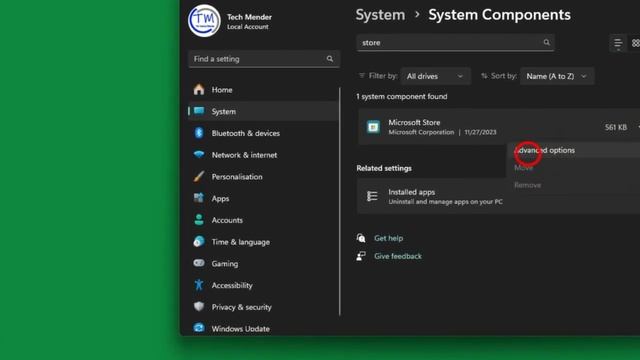Click the sidebar vertical scrollbar
This screenshot has width=640, height=360.
tap(340, 201)
